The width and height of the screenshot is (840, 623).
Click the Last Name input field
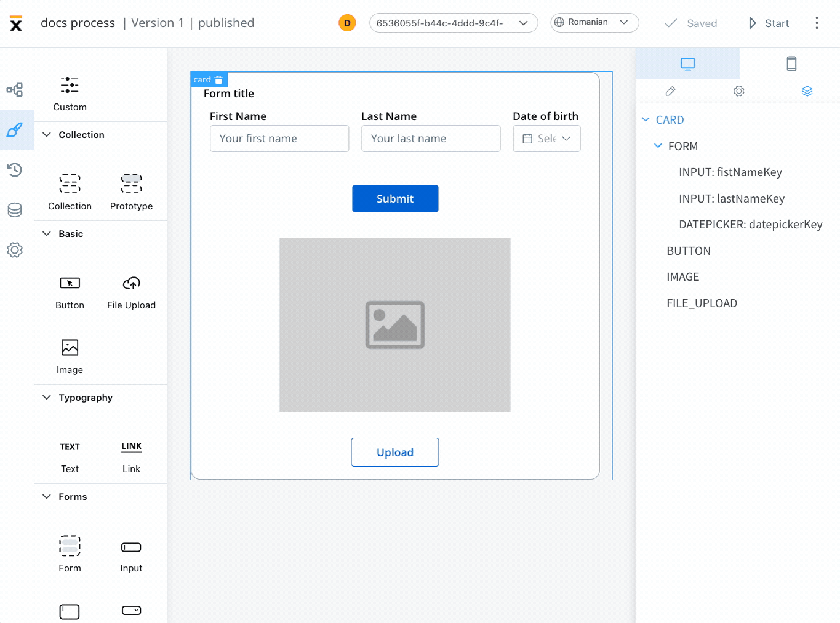[x=431, y=139]
